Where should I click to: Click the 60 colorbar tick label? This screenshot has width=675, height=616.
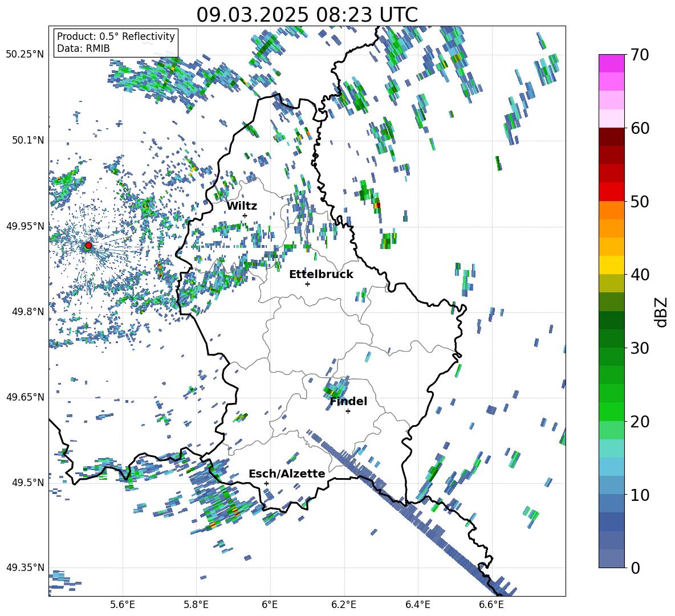click(640, 128)
